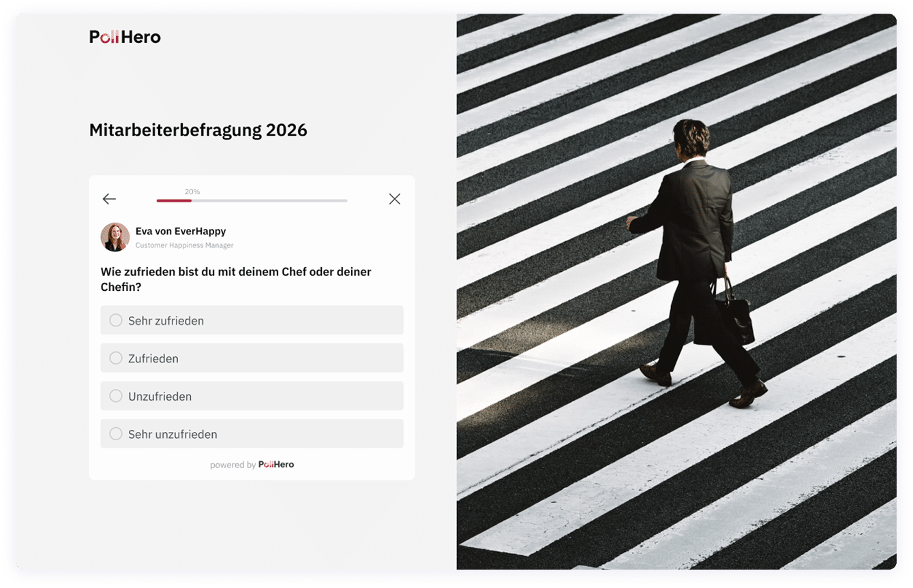The width and height of the screenshot is (913, 588).
Task: Click Eva von EverHappy's avatar photo
Action: point(115,237)
